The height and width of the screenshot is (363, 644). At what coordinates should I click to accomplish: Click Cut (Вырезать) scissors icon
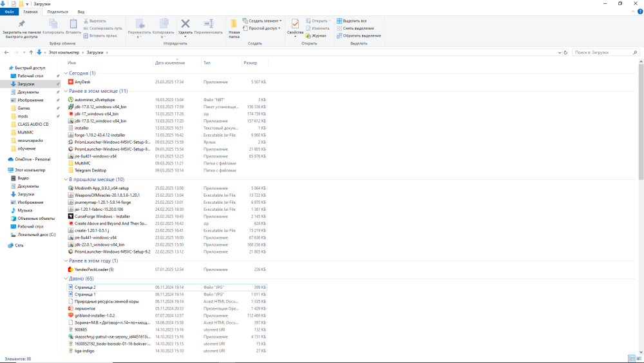click(86, 21)
